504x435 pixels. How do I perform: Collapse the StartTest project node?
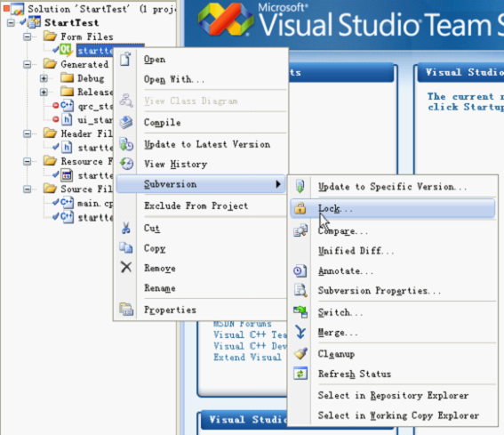click(11, 23)
